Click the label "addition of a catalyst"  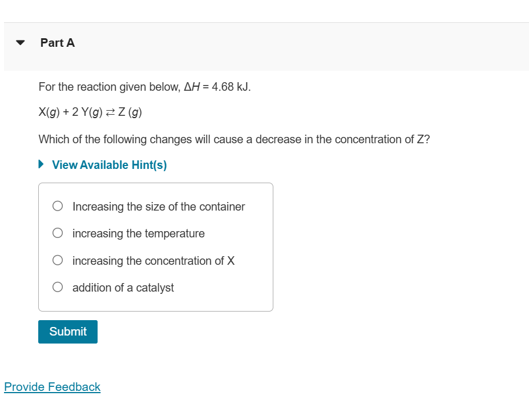123,288
